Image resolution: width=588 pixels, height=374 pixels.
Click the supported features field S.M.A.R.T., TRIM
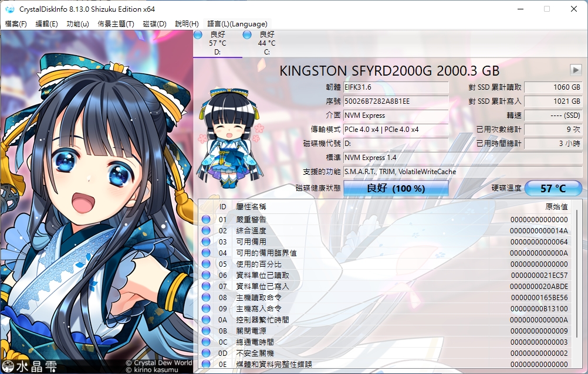463,172
